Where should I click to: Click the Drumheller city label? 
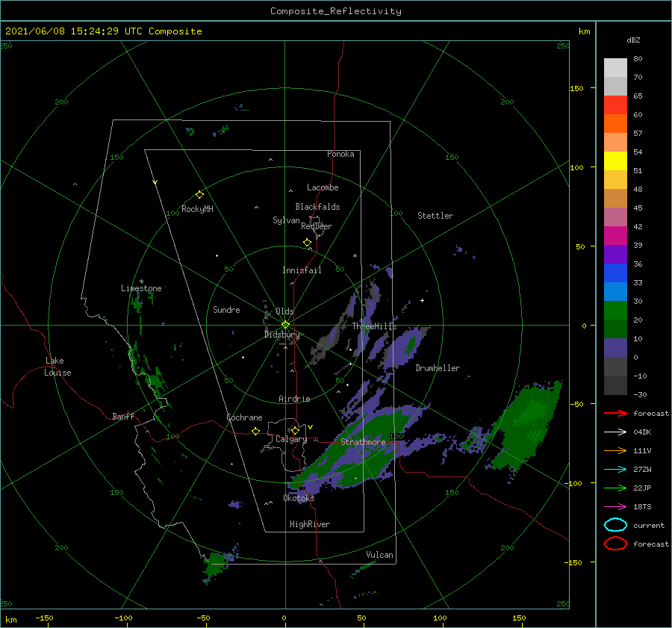(x=438, y=368)
